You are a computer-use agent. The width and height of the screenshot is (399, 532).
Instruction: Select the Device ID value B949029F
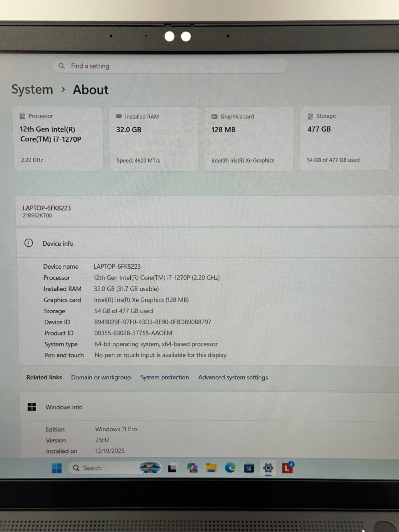(x=153, y=322)
